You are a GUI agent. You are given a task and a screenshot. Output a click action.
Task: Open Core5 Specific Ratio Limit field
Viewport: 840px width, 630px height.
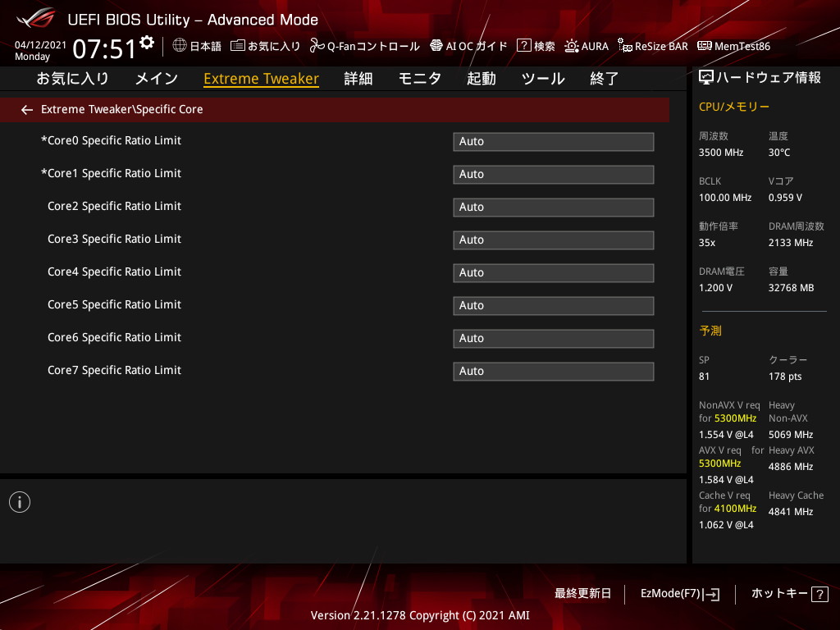(x=554, y=305)
